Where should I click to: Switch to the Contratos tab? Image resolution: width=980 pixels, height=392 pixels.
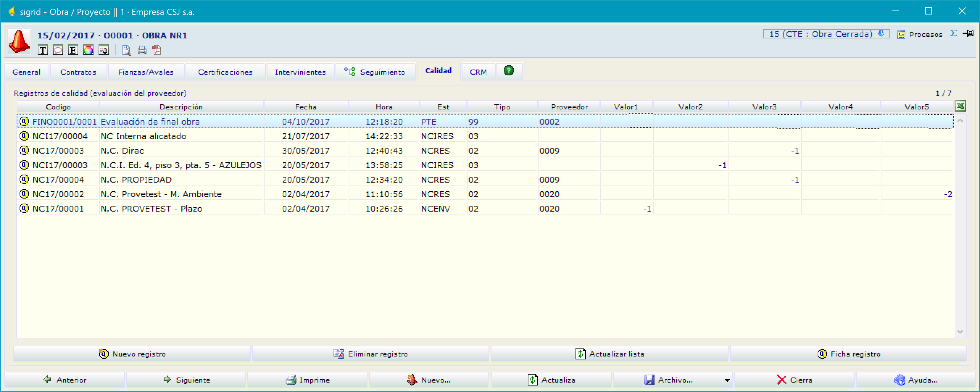(x=78, y=72)
